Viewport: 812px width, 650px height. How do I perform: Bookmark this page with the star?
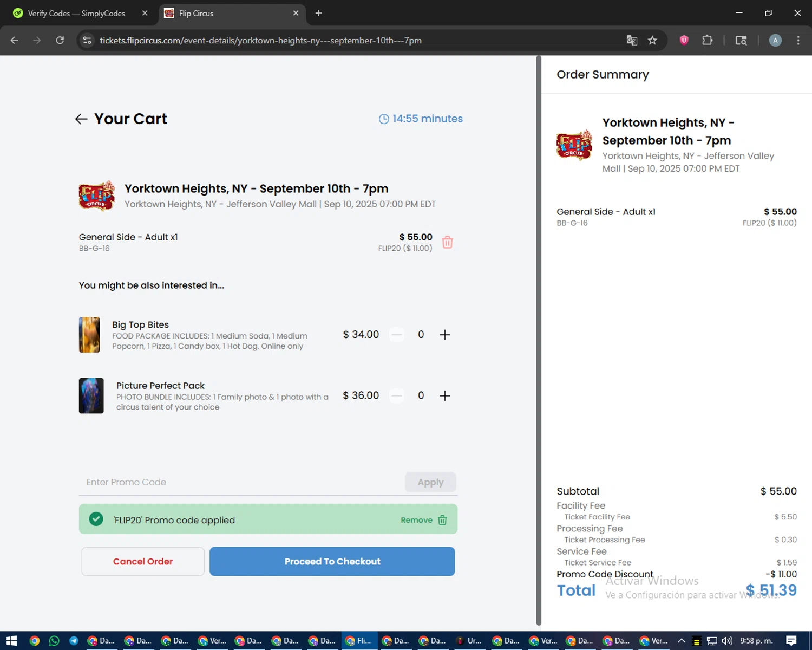tap(652, 40)
